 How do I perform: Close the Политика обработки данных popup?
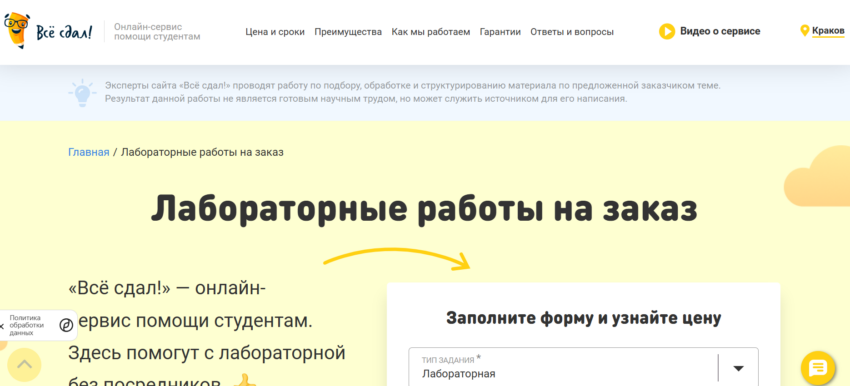[2, 326]
